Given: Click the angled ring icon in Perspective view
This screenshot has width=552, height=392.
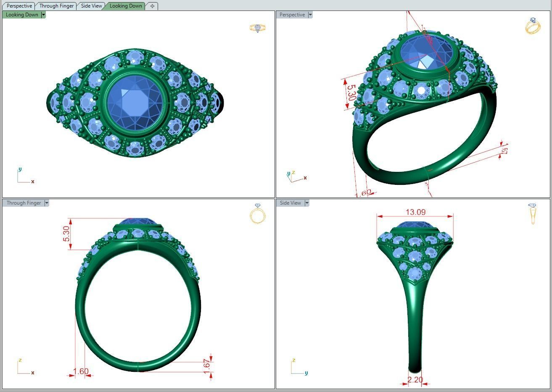Looking at the screenshot, I should (x=533, y=26).
